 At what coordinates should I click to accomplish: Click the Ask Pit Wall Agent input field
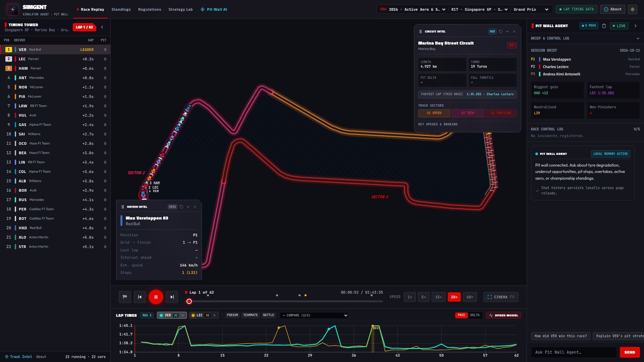[574, 352]
